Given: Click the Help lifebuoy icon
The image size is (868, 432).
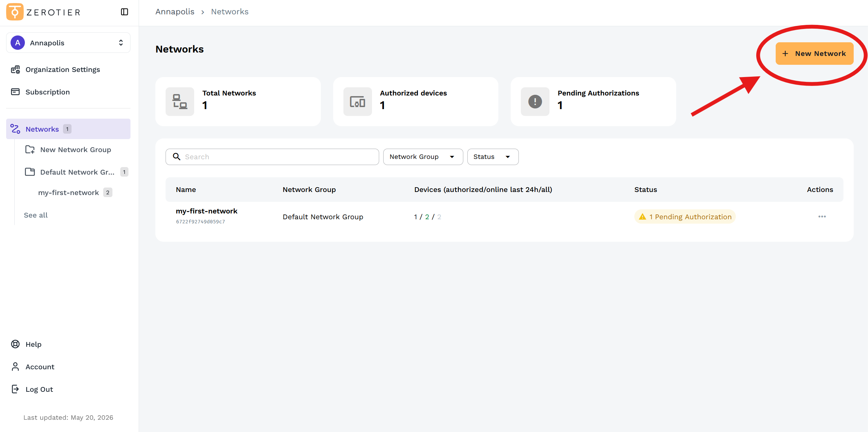Looking at the screenshot, I should tap(15, 344).
